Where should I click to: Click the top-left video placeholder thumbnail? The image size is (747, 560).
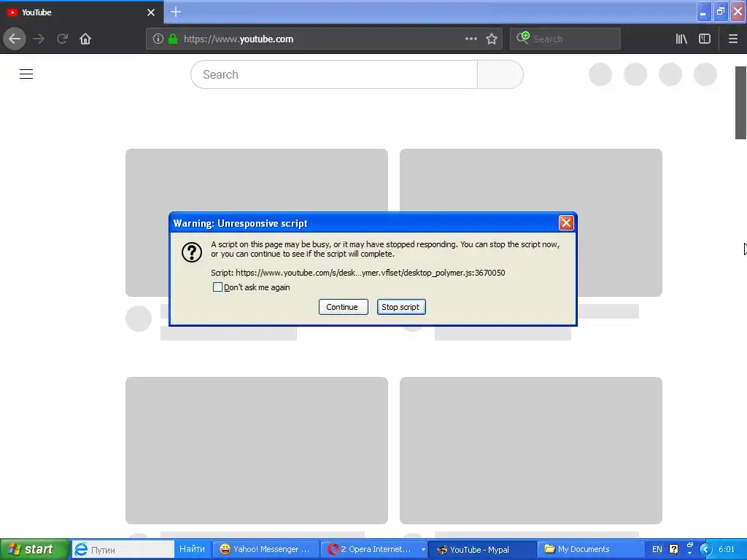[x=257, y=223]
